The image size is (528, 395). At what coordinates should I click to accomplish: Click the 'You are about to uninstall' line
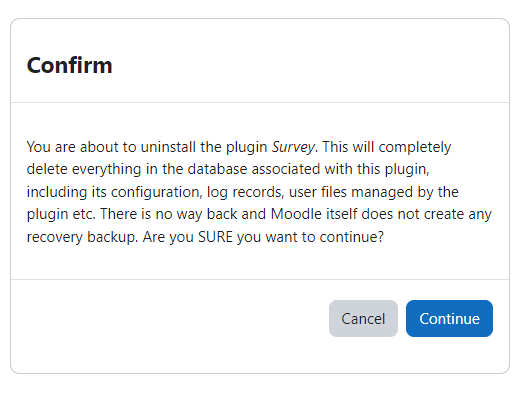239,147
